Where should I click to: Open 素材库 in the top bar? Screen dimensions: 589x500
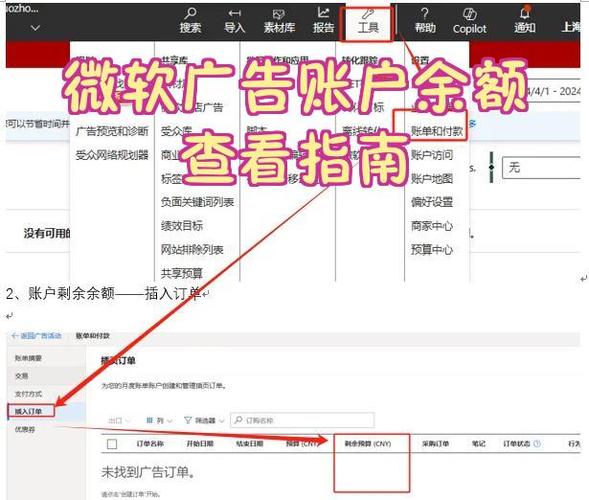click(279, 21)
